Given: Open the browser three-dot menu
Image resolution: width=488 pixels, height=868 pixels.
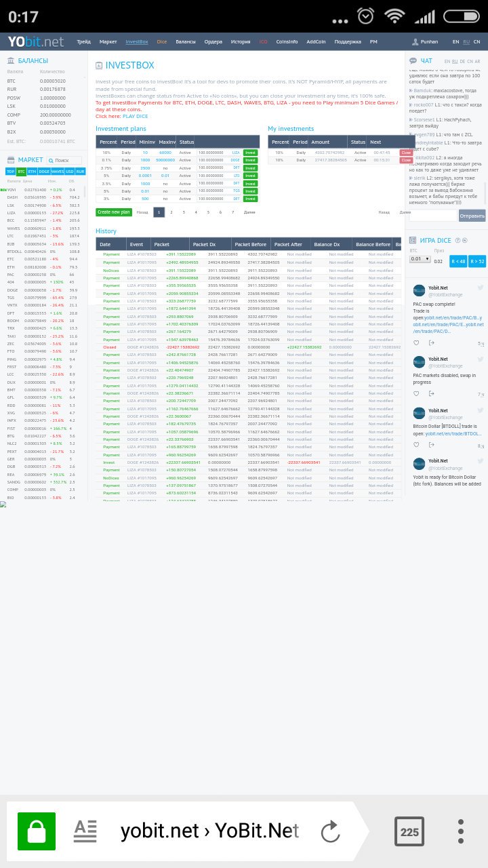Looking at the screenshot, I should [461, 831].
